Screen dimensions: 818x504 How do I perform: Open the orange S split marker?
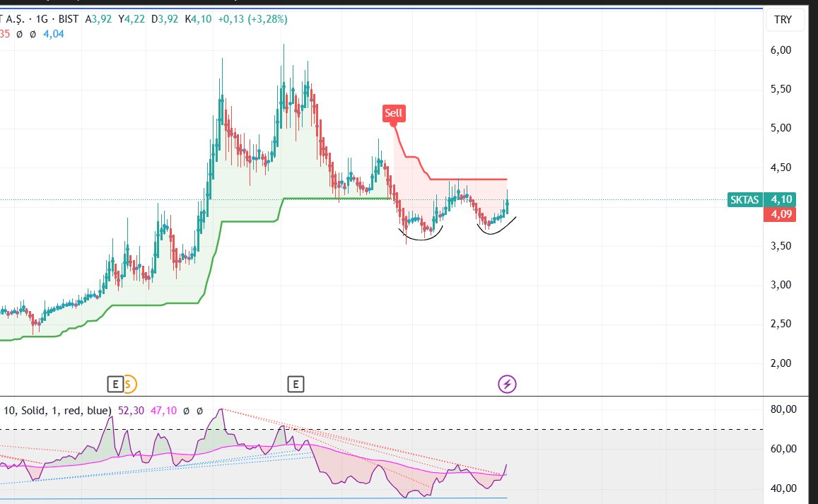[x=129, y=385]
